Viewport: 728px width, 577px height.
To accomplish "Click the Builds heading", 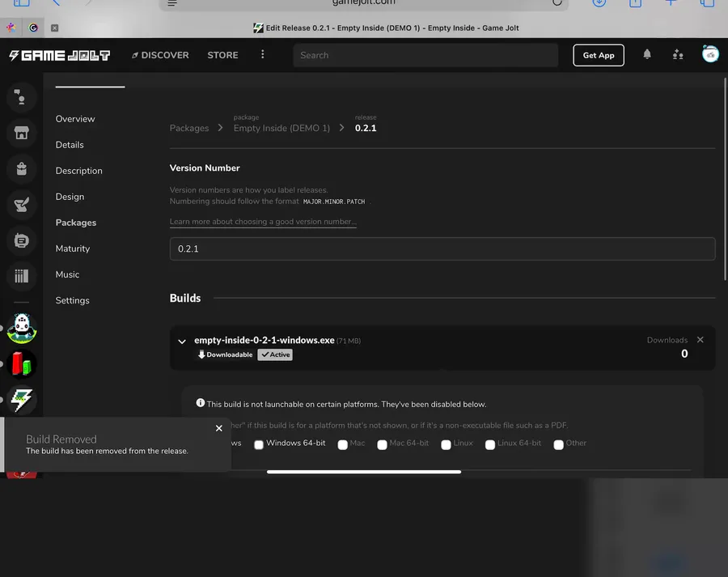I will [x=185, y=299].
